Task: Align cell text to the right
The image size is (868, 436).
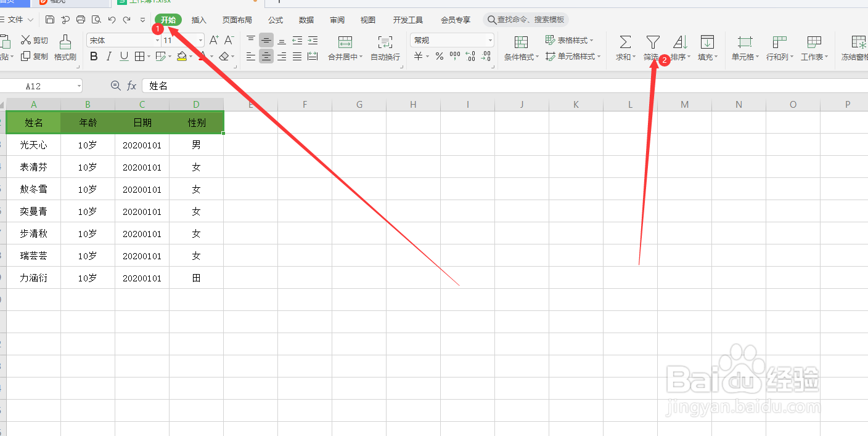Action: [x=282, y=56]
